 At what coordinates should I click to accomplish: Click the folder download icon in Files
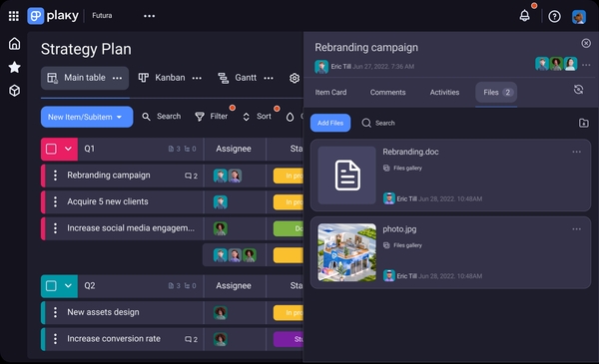coord(583,123)
